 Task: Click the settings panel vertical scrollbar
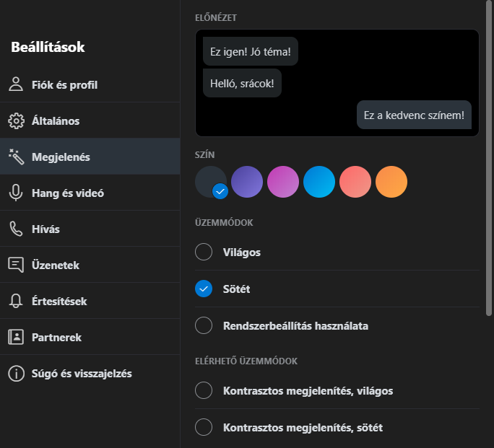(489, 159)
